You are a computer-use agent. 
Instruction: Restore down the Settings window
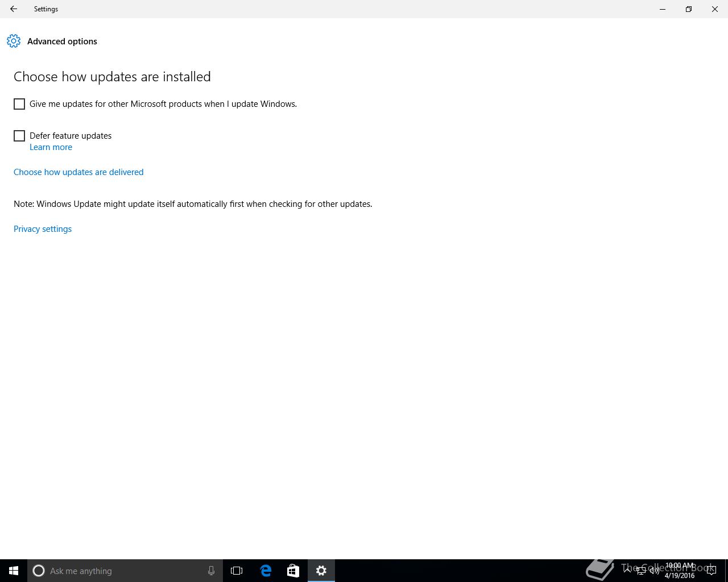(689, 9)
